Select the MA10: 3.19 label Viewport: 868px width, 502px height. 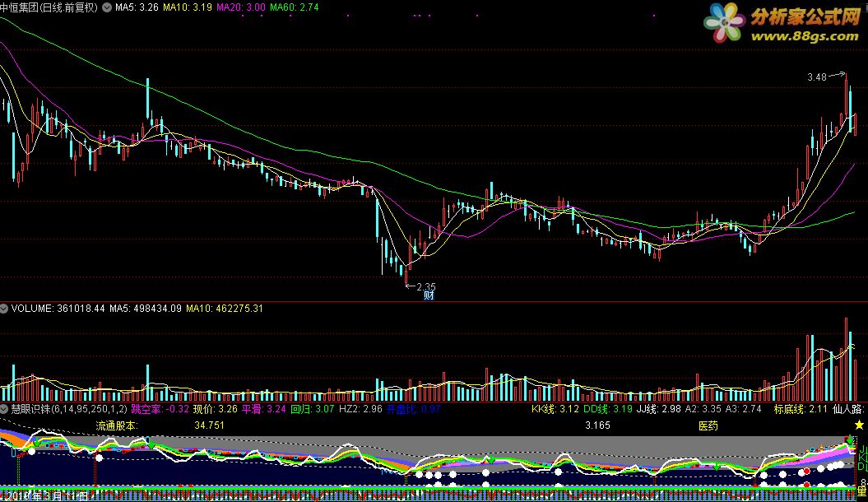(x=188, y=7)
